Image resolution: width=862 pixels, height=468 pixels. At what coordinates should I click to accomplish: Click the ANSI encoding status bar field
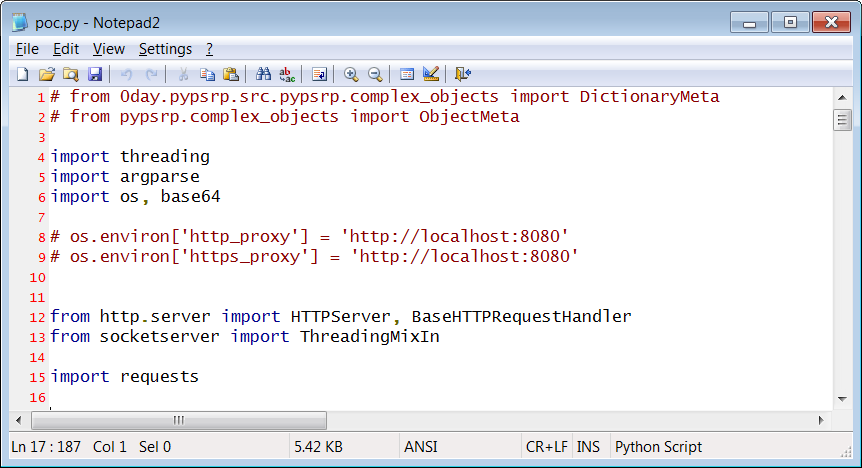click(x=420, y=447)
